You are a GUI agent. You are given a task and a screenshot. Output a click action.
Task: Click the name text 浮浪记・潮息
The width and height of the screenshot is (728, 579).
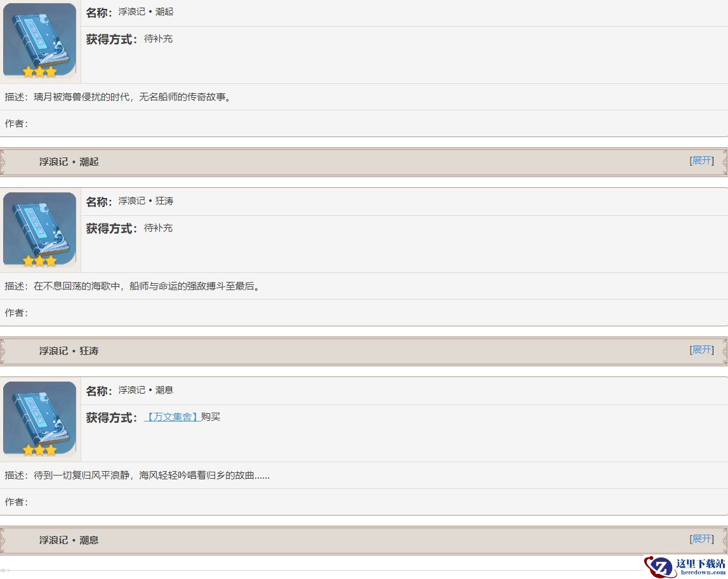[x=146, y=390]
